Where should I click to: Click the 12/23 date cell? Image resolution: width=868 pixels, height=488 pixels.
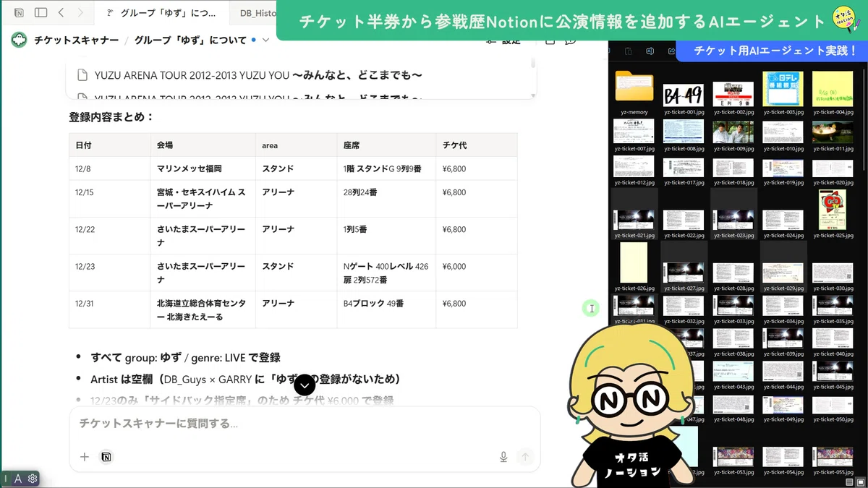pyautogui.click(x=110, y=273)
